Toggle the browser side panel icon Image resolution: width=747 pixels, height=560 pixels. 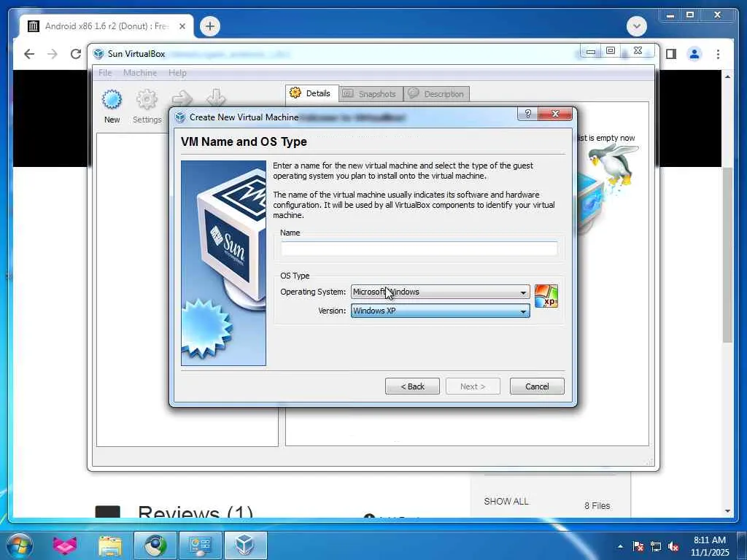pos(671,54)
